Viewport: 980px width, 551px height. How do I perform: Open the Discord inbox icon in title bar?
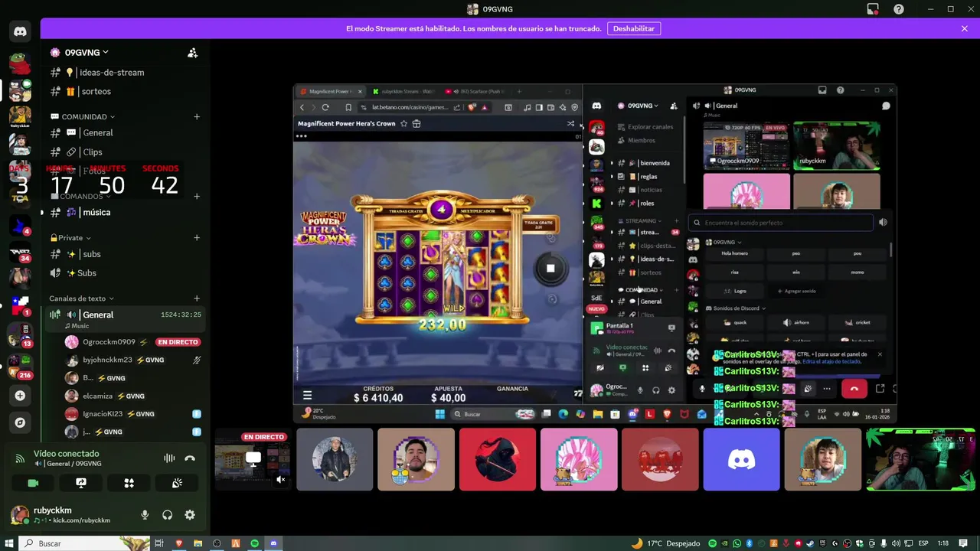[x=873, y=9]
